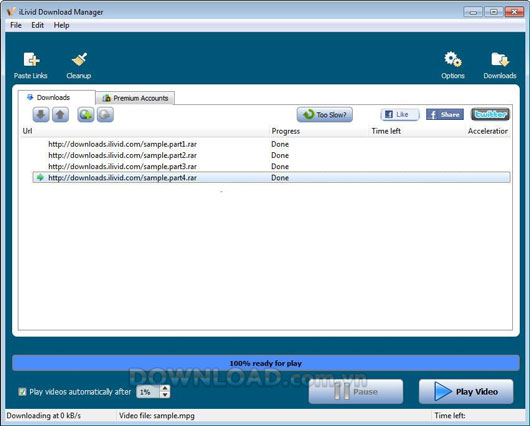Click Done status of sample.part3.rar
This screenshot has width=530, height=426.
pos(280,166)
